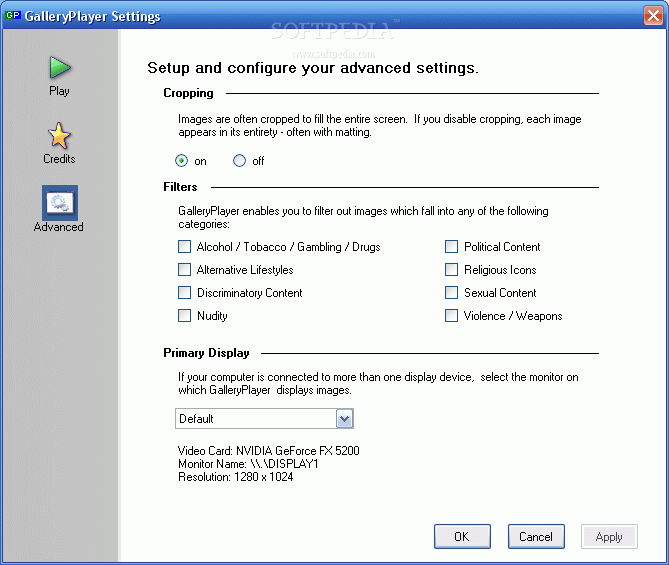Close the GalleryPlayer Settings window
Viewport: 669px width, 565px height.
(x=653, y=16)
